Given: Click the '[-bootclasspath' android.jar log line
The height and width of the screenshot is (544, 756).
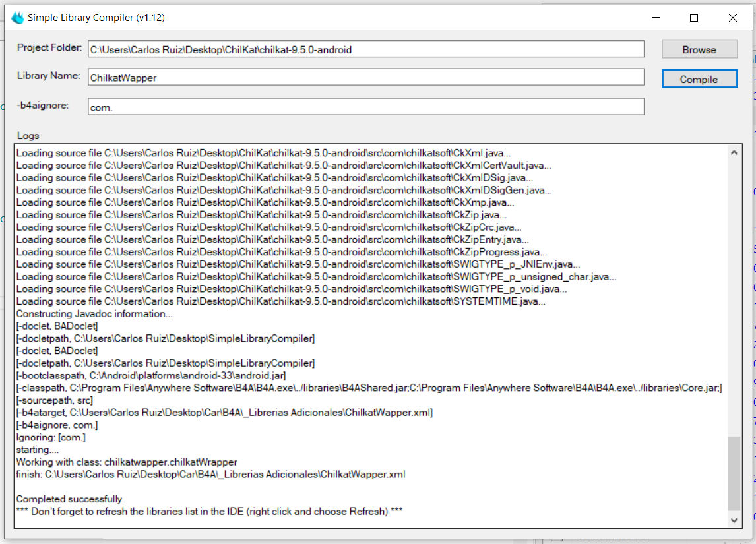Looking at the screenshot, I should pyautogui.click(x=151, y=375).
